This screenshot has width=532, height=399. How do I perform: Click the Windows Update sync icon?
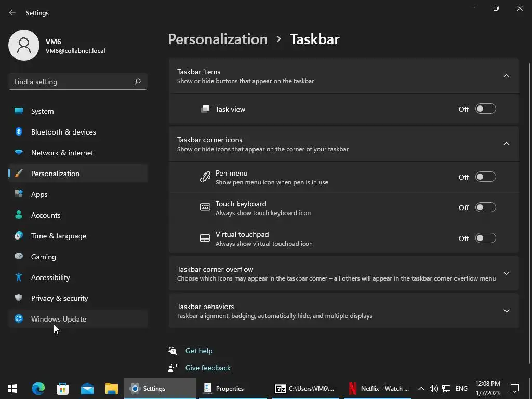point(19,318)
